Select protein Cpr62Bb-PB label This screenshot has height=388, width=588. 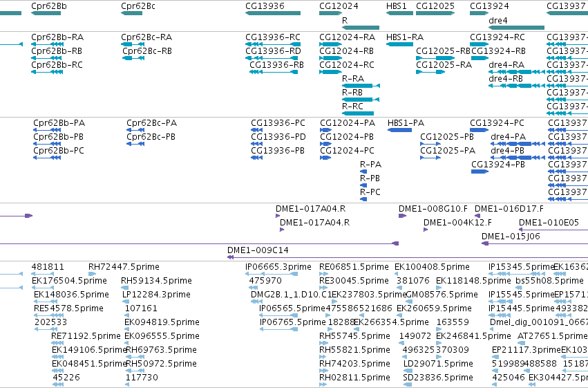click(59, 137)
